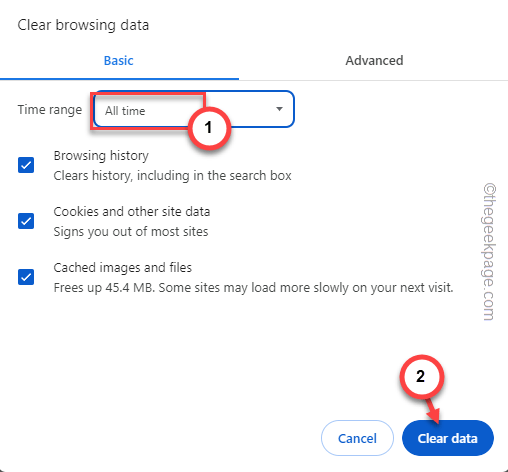Click the Time range dropdown arrow

[x=280, y=109]
